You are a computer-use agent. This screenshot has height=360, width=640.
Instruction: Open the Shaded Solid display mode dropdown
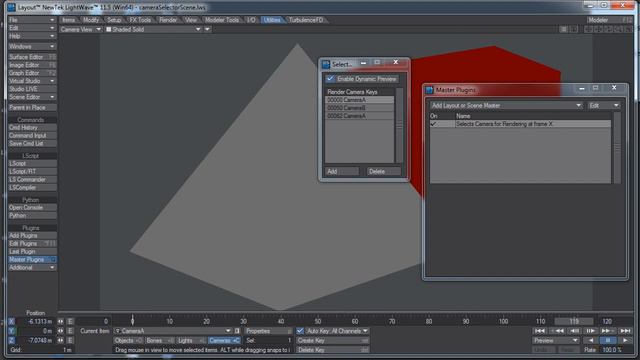point(153,29)
